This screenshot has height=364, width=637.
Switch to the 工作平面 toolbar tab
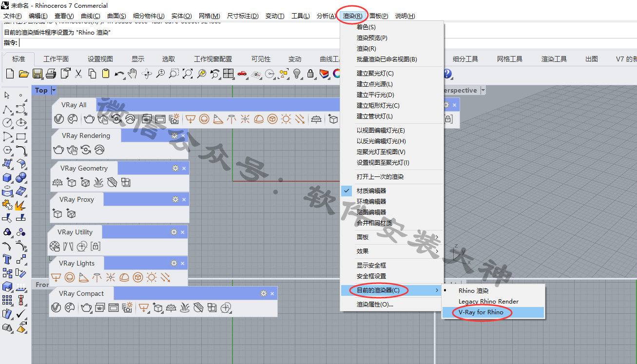click(x=56, y=59)
